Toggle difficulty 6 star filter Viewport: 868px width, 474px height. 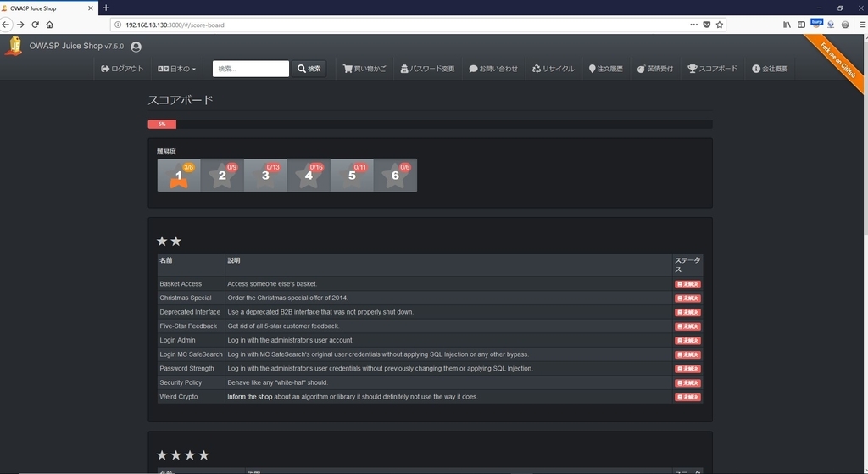click(x=395, y=175)
